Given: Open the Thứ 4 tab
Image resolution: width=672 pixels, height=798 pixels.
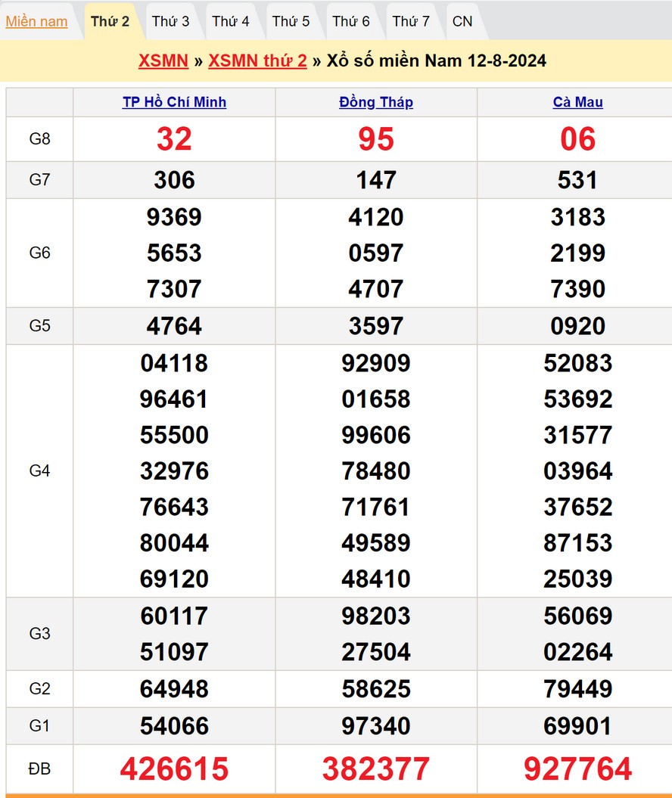Looking at the screenshot, I should (231, 21).
